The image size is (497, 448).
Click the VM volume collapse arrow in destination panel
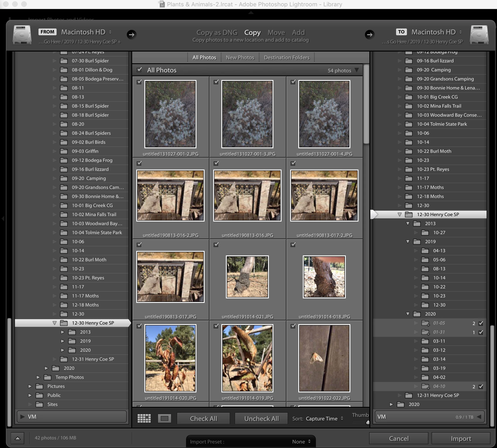479,417
